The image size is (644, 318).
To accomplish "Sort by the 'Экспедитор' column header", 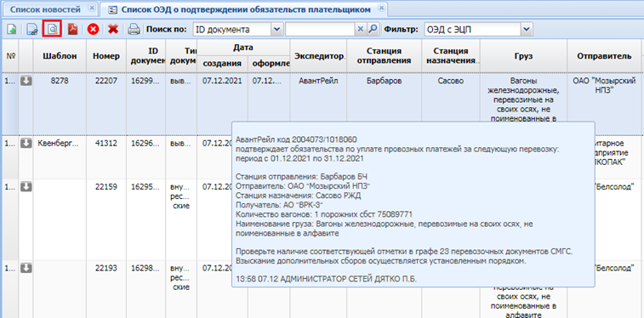I will 318,56.
